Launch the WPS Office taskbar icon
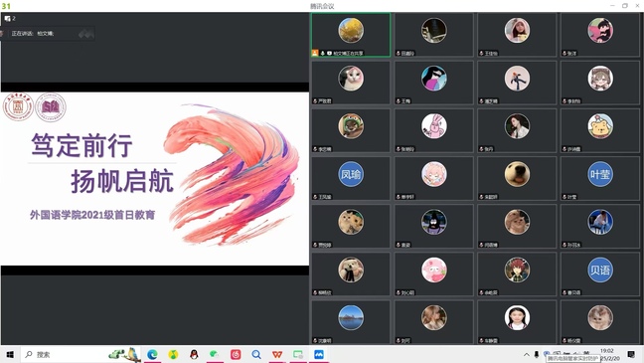Viewport: 644px width, 363px height. click(277, 354)
